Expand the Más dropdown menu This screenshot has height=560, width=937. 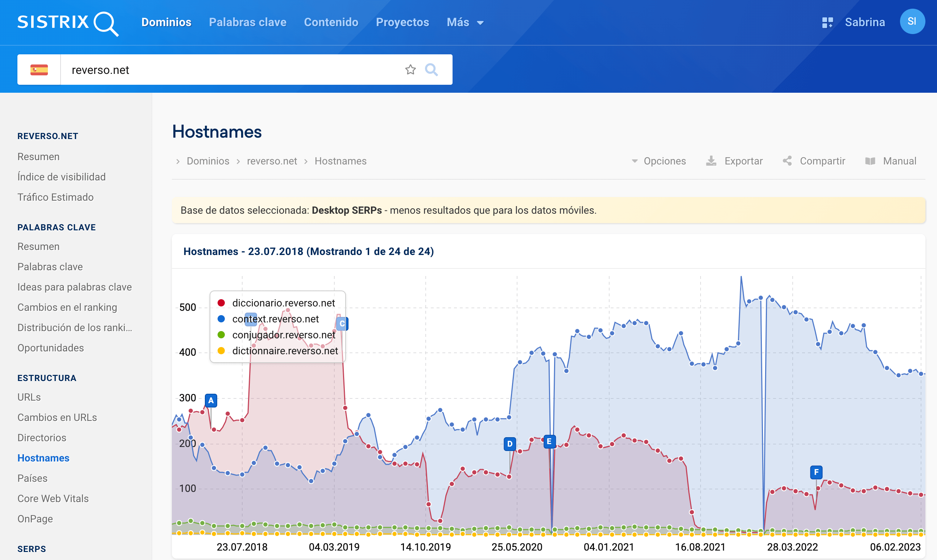[465, 22]
